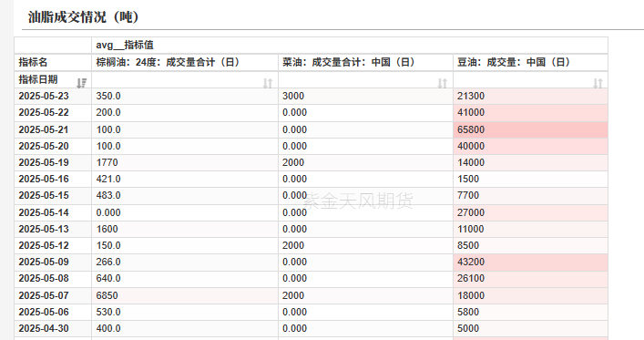Image resolution: width=644 pixels, height=340 pixels.
Task: Select the date row 2025-04-30
Action: pos(53,329)
